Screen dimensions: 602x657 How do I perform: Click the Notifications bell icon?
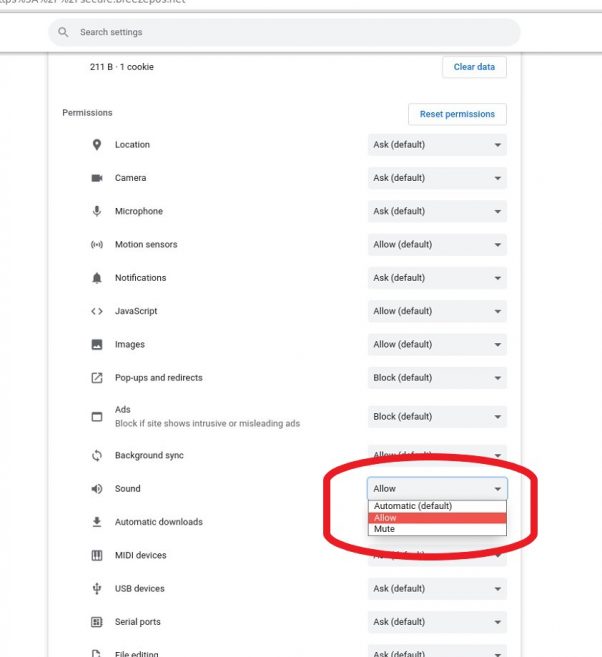97,278
